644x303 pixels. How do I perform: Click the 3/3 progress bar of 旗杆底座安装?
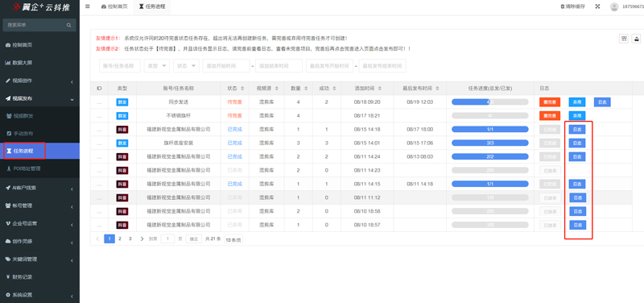490,143
